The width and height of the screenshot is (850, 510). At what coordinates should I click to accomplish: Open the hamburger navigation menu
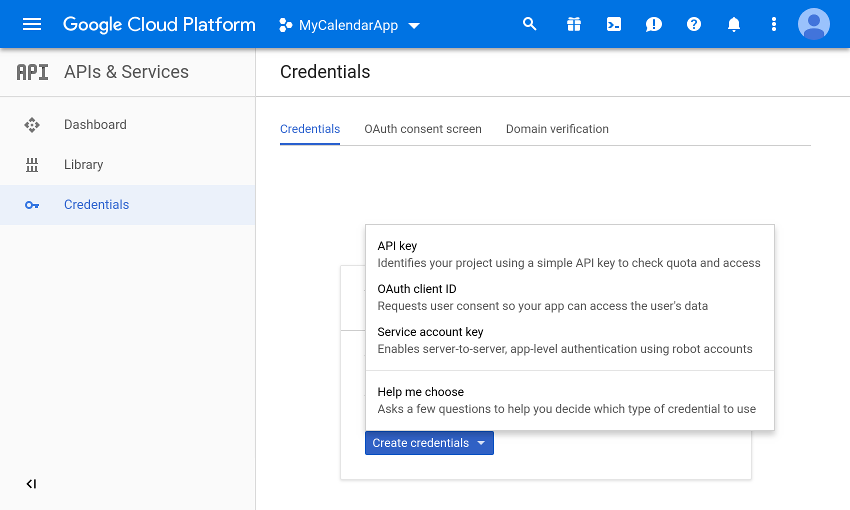point(32,24)
